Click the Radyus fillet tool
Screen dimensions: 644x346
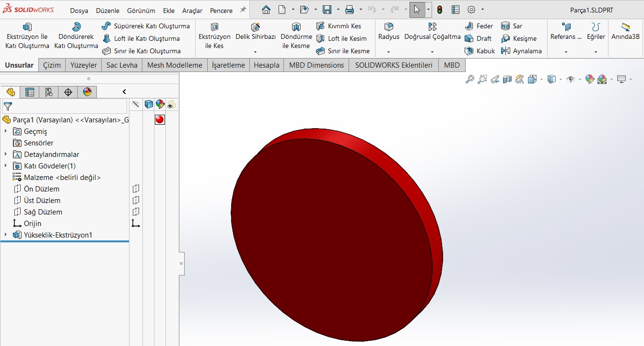pos(389,32)
